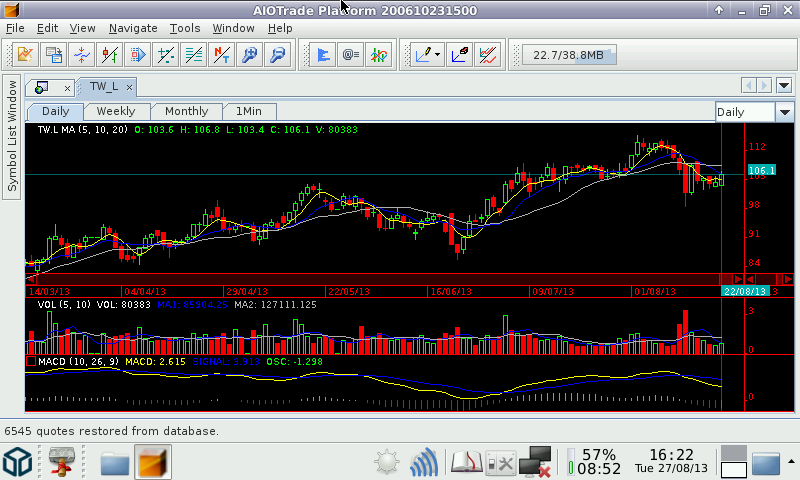
Task: Switch to the 1Min tab
Action: click(x=249, y=111)
